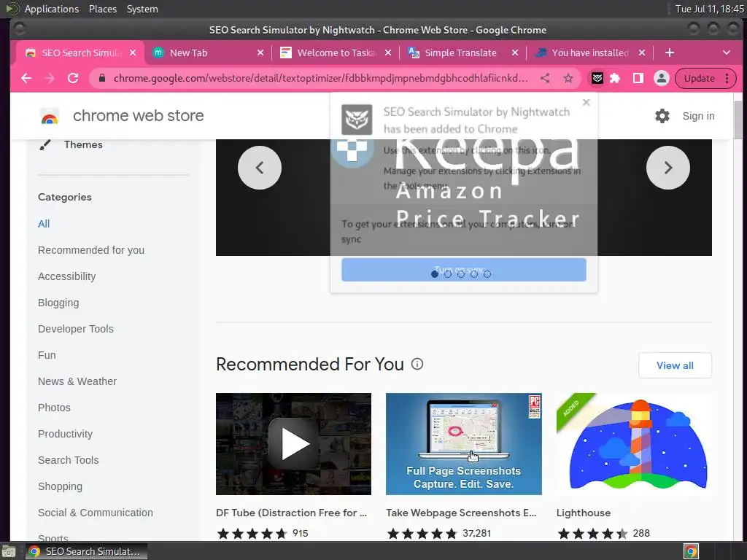Select the Productivity category
Image resolution: width=747 pixels, height=560 pixels.
[x=65, y=434]
